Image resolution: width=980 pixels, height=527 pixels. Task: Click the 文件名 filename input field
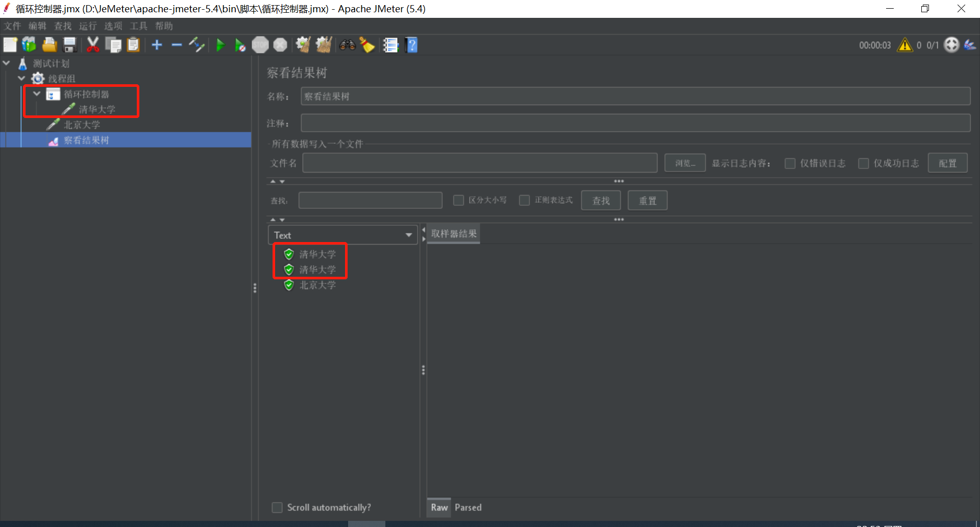[x=480, y=163]
